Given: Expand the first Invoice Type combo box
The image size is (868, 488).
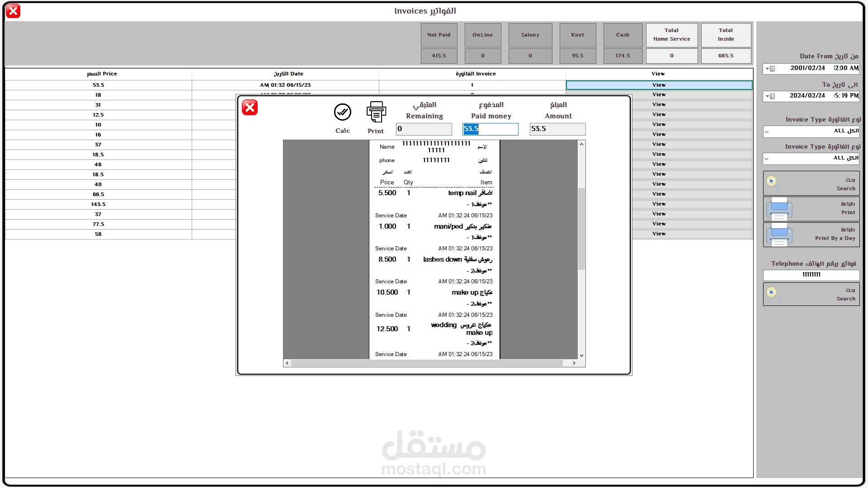Looking at the screenshot, I should [x=767, y=131].
